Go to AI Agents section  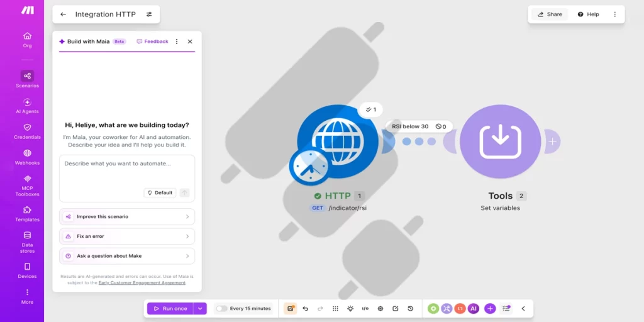pyautogui.click(x=27, y=106)
